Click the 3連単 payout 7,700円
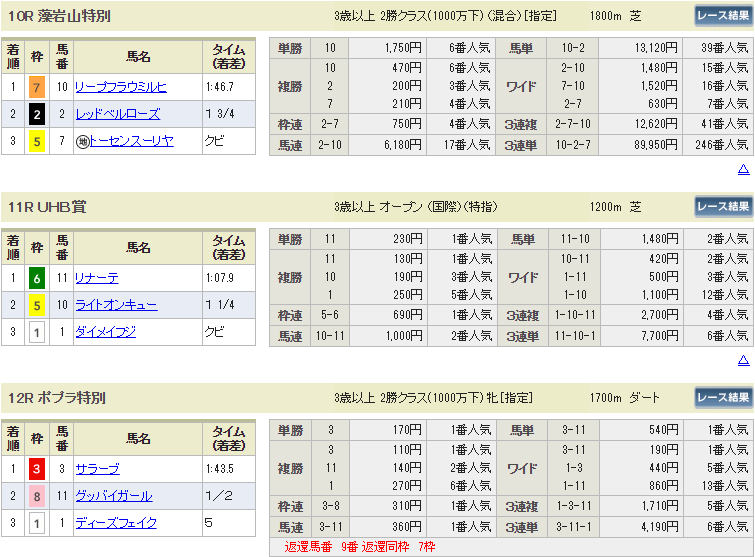This screenshot has height=557, width=755. (660, 336)
